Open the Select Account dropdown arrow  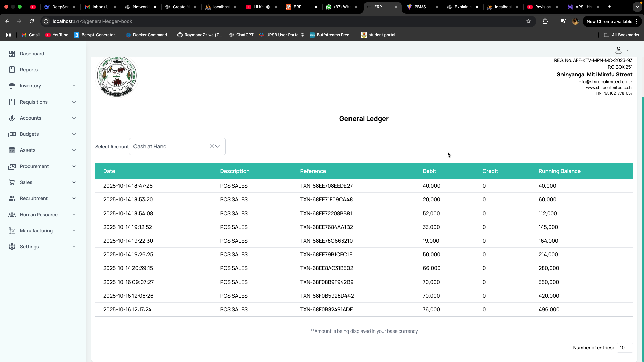[x=218, y=146]
